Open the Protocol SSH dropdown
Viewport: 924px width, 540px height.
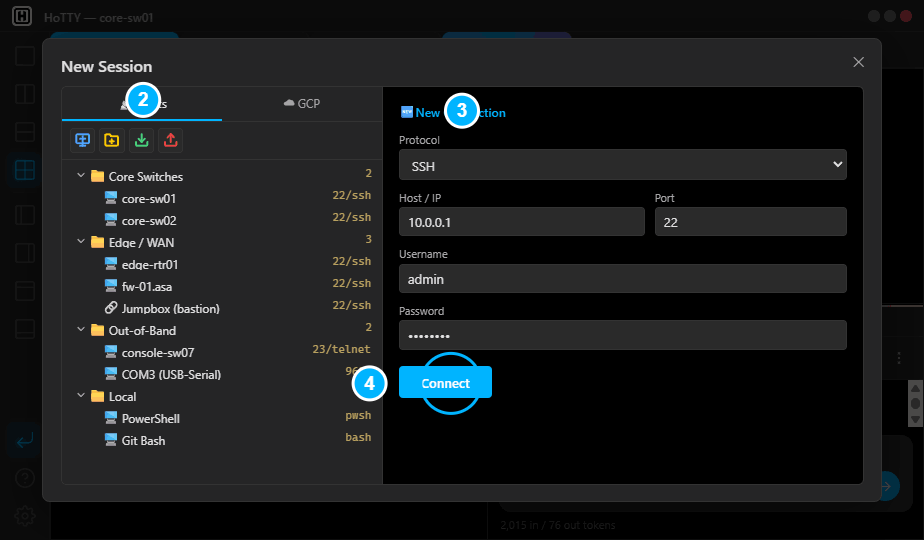tap(623, 165)
